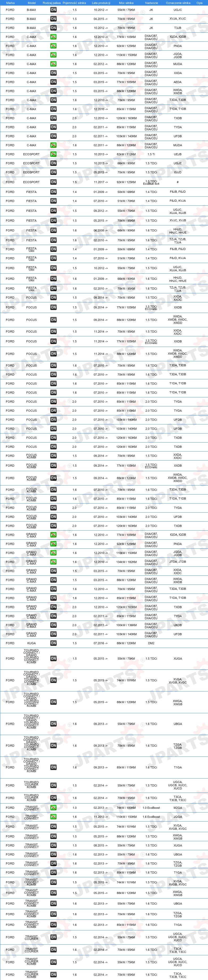This screenshot has height=980, width=208.
Task: Click the ON icon in the ECOSPORT XVJD row
Action: pos(53,172)
